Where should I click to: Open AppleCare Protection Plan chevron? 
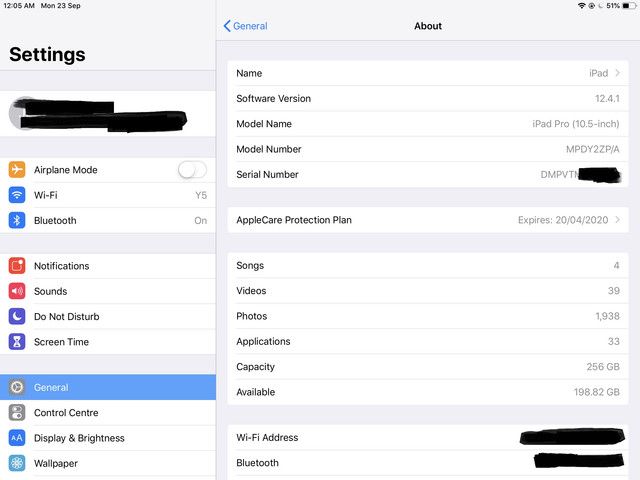(x=618, y=220)
